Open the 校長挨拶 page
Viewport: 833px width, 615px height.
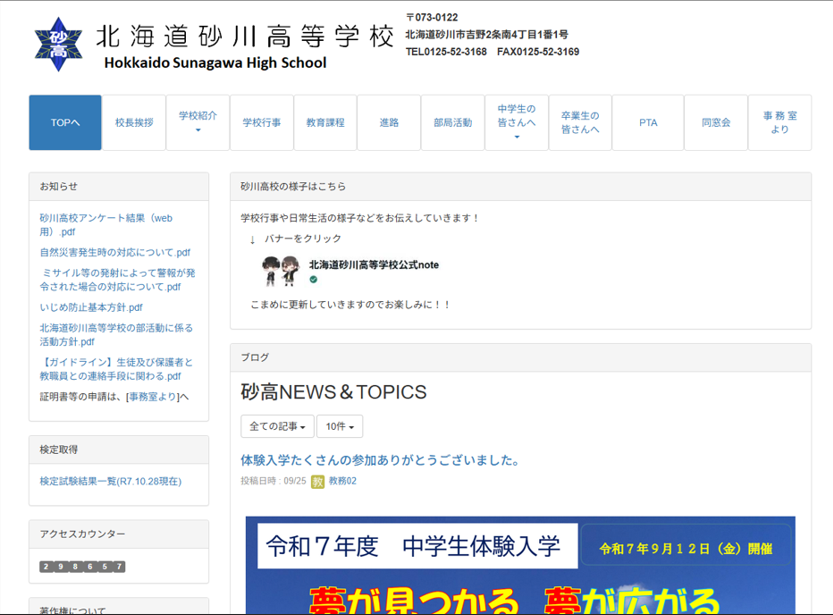tap(134, 122)
